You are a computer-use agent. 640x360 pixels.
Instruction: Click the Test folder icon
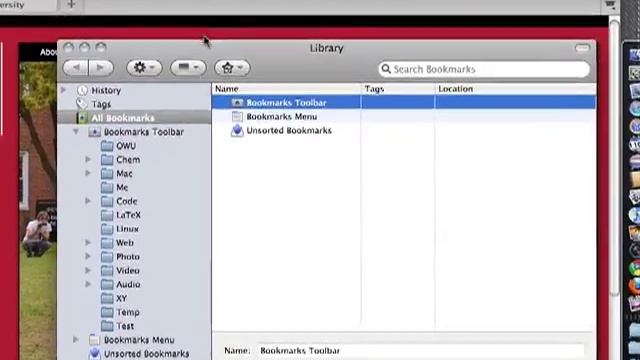click(x=107, y=326)
